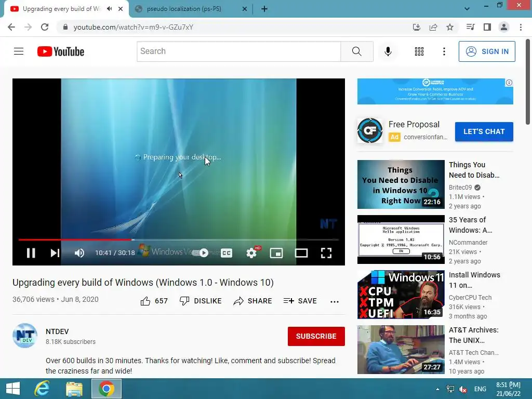The height and width of the screenshot is (399, 532).
Task: Open '35 Years of Windows' video thumbnail
Action: tap(401, 240)
